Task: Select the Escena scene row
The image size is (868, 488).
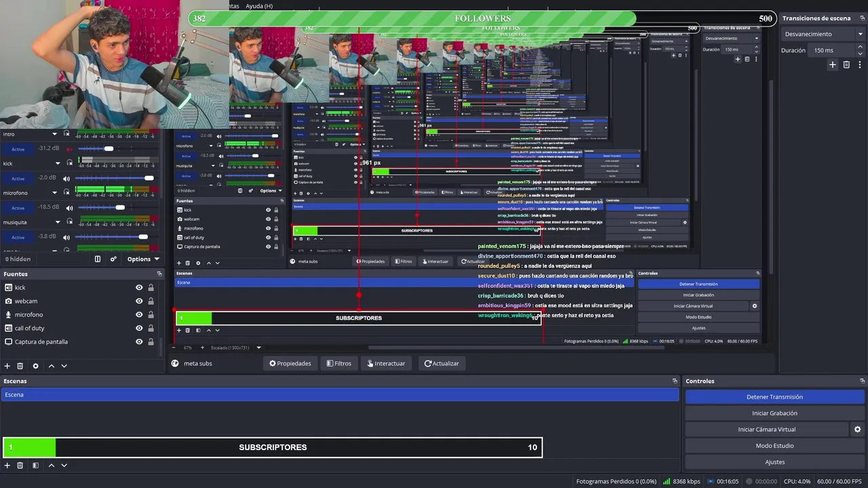Action: 340,394
